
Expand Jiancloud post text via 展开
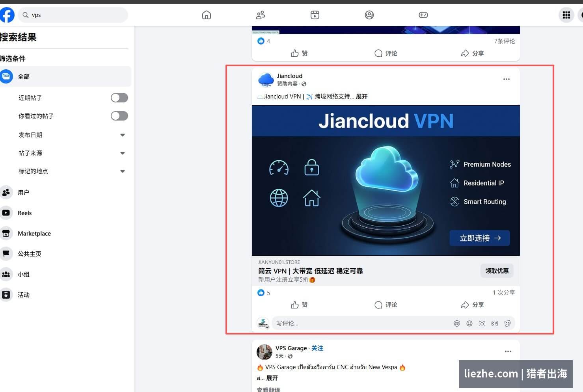point(361,97)
